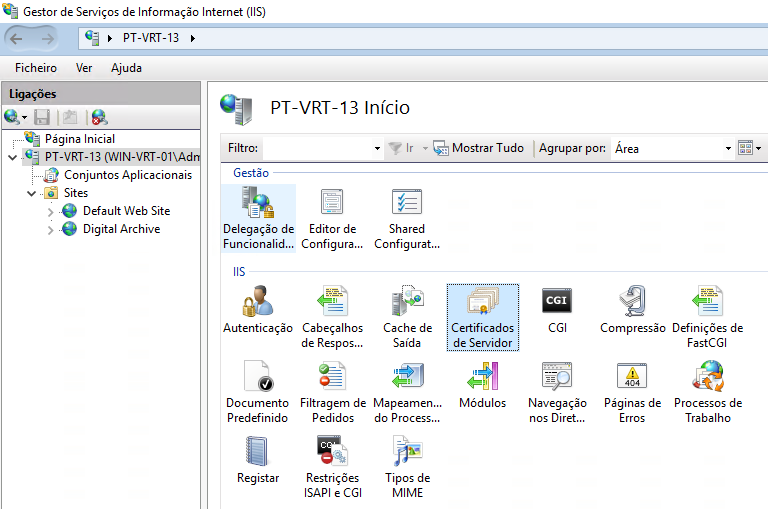This screenshot has width=768, height=509.
Task: Open the CGI feature icon
Action: [x=557, y=310]
